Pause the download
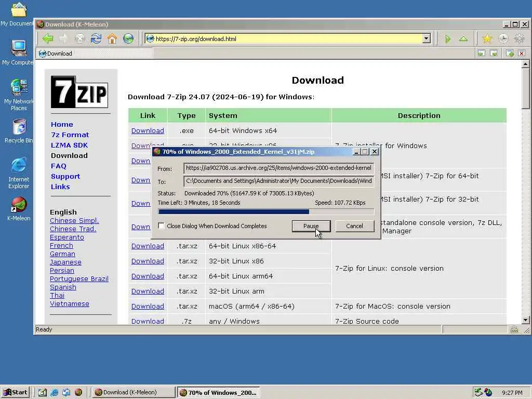Screen dimensions: 532x399 (311, 226)
